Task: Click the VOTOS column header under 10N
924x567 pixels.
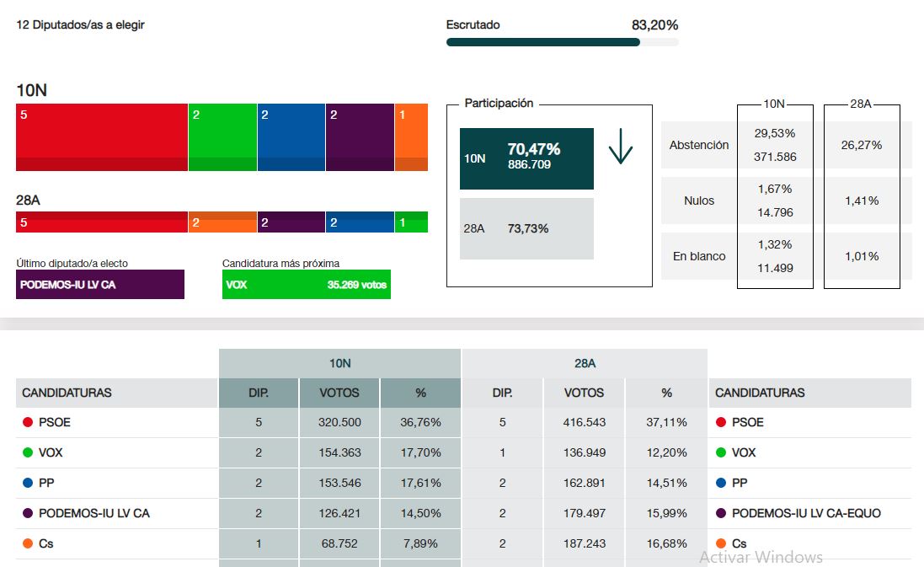Action: click(339, 393)
